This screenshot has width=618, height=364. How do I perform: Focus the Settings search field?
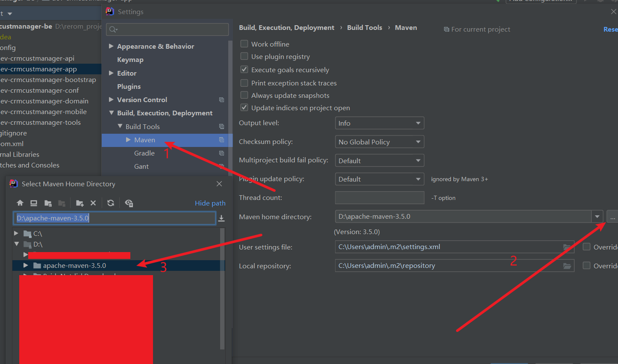pyautogui.click(x=168, y=29)
